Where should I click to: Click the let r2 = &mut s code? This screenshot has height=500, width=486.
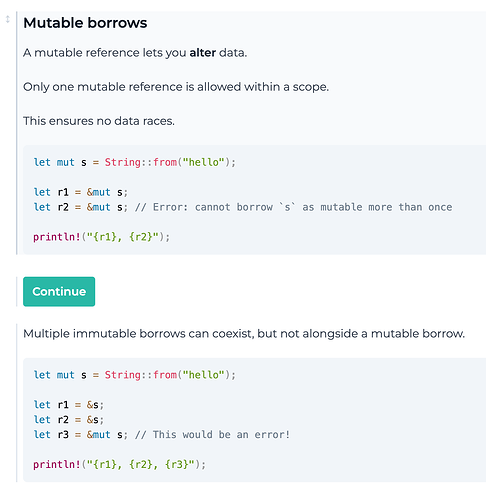tap(80, 207)
